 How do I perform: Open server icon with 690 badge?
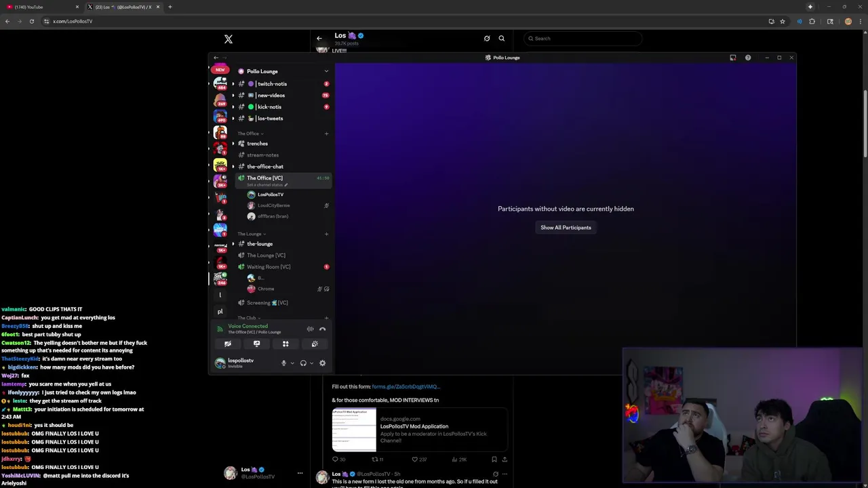(x=220, y=117)
